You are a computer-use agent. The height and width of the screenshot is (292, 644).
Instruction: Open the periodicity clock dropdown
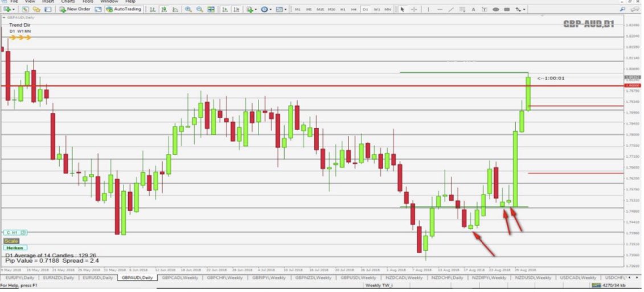pos(266,9)
